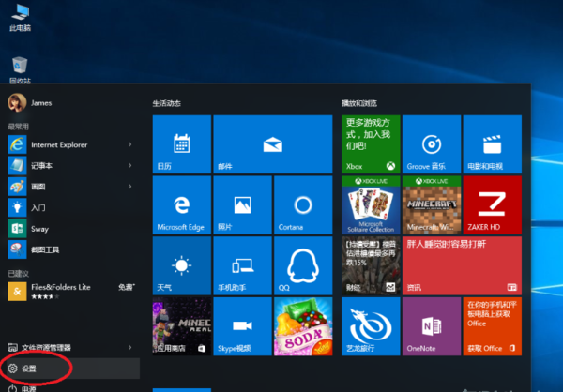Expand the Internet Explorer jump list arrow
563x392 pixels.
[130, 144]
